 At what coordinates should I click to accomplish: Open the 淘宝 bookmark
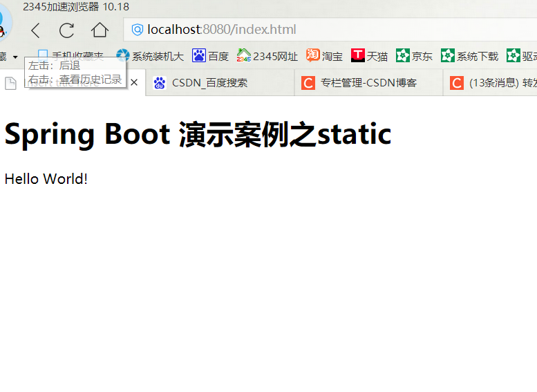[x=324, y=55]
